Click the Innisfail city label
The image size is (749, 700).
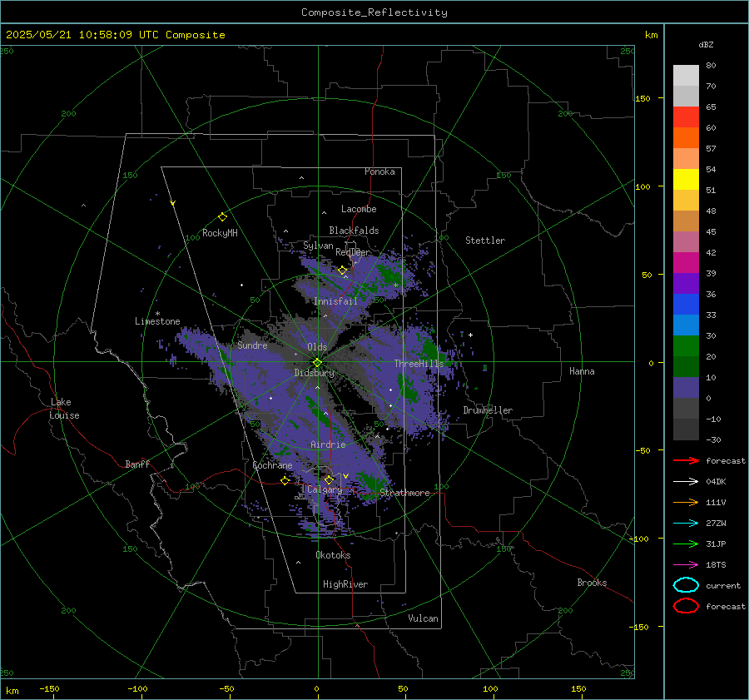point(335,301)
